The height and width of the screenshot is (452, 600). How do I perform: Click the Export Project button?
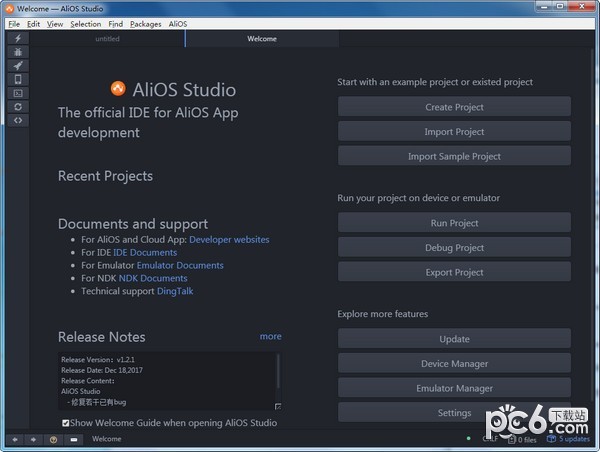click(454, 272)
